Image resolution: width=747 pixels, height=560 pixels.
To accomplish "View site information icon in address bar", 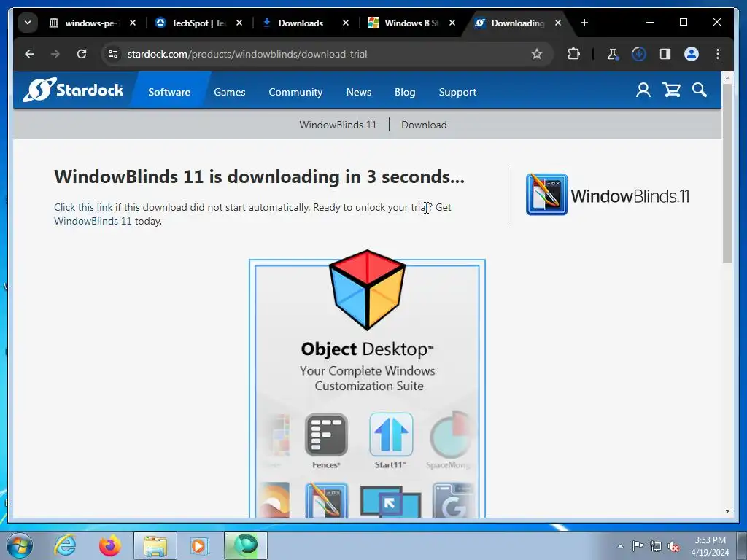I will pos(113,54).
